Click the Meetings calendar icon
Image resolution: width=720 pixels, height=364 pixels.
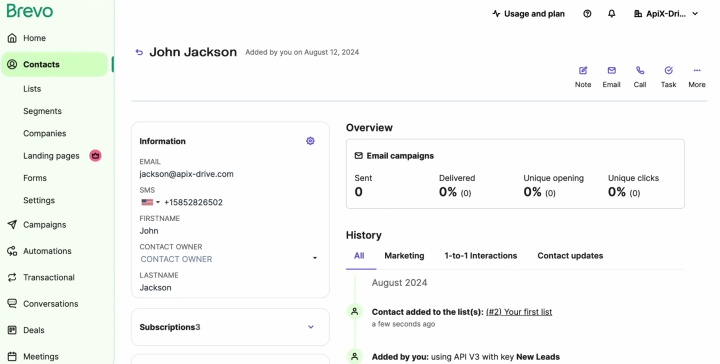12,356
